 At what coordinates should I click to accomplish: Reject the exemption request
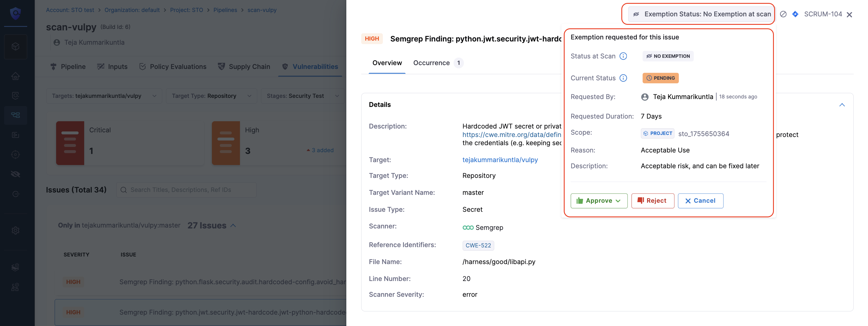[x=652, y=201]
